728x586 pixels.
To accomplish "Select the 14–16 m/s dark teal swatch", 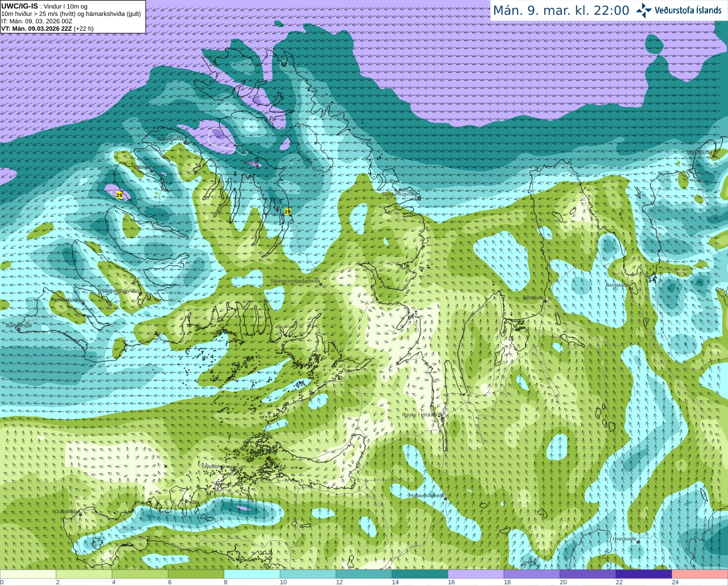I will click(x=420, y=574).
